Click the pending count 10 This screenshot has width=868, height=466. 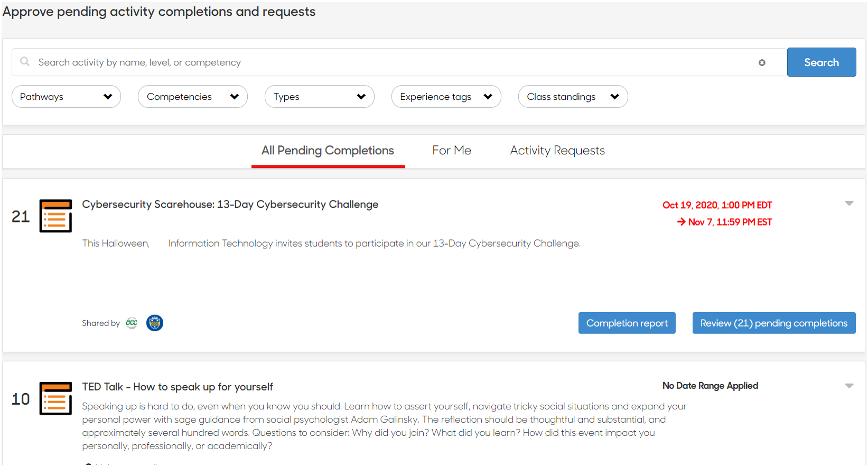21,399
